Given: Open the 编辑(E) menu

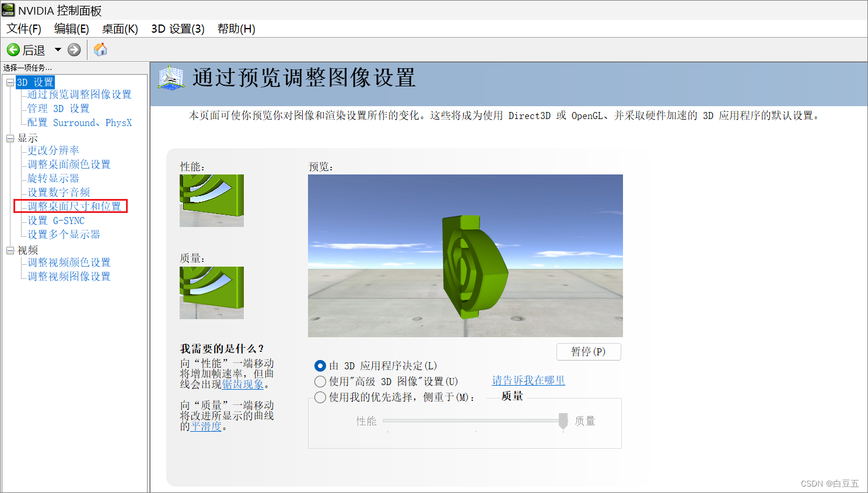Looking at the screenshot, I should click(x=71, y=29).
